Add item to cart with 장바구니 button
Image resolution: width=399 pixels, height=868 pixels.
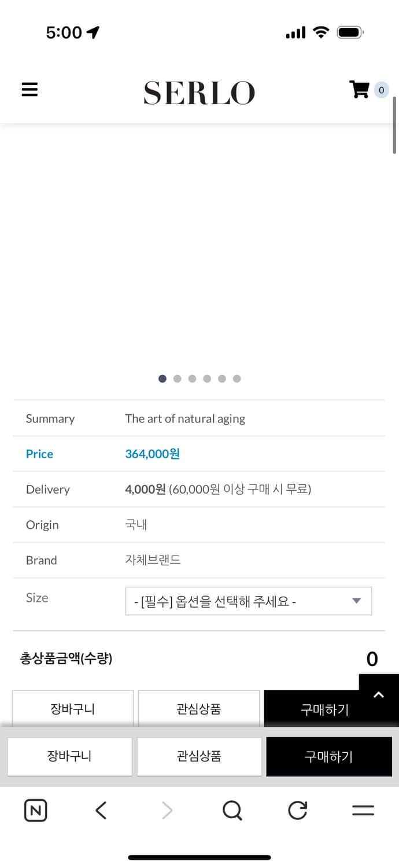(69, 756)
